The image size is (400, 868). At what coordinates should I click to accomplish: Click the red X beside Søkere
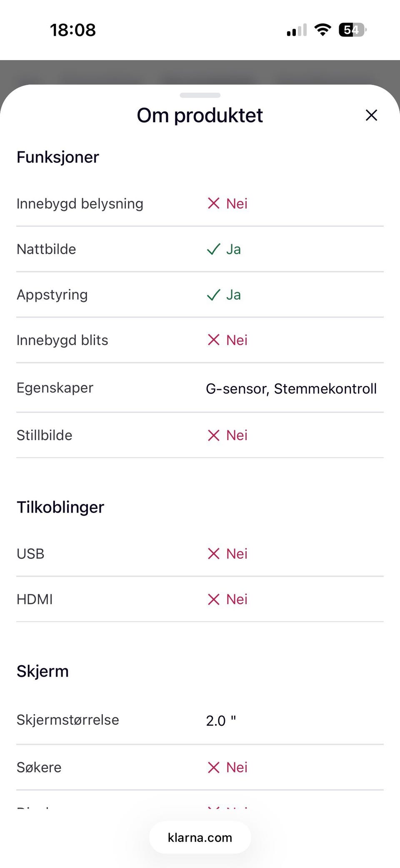[x=213, y=767]
